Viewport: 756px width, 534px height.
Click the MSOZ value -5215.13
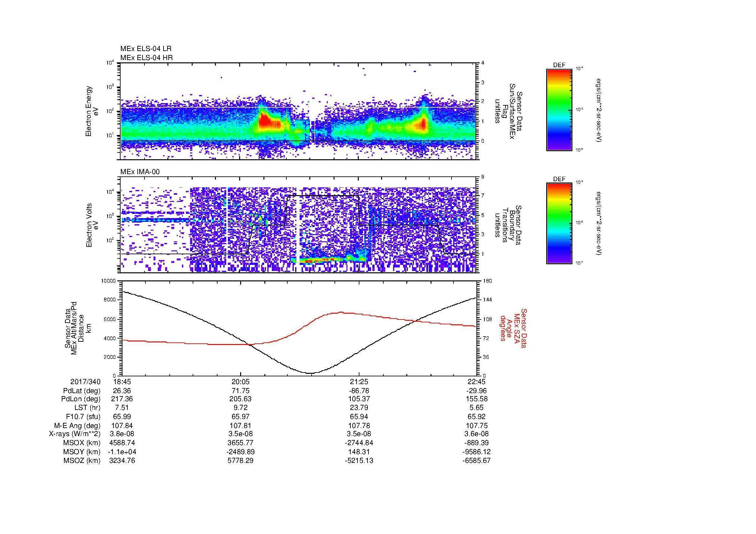359,461
